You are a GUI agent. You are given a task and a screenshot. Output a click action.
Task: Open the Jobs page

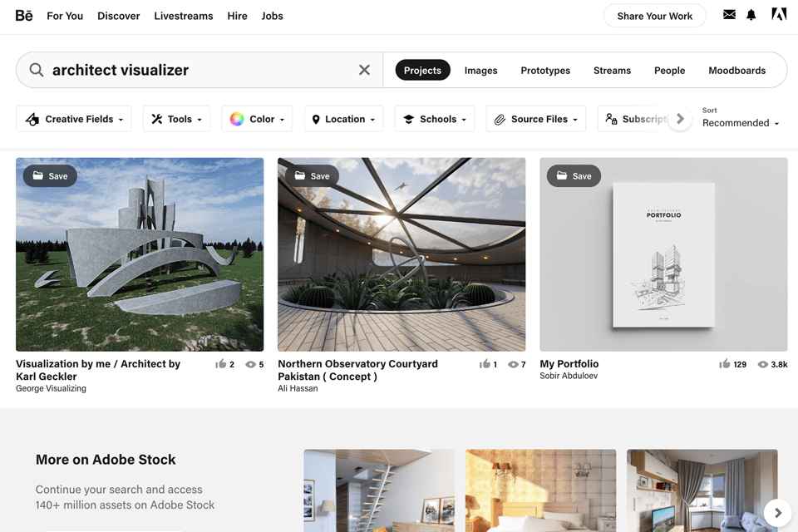tap(273, 16)
